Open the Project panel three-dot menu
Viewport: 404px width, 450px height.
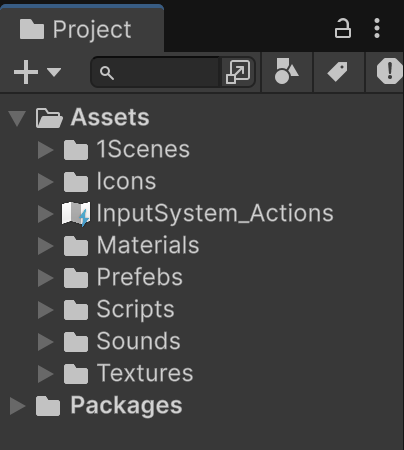(377, 28)
